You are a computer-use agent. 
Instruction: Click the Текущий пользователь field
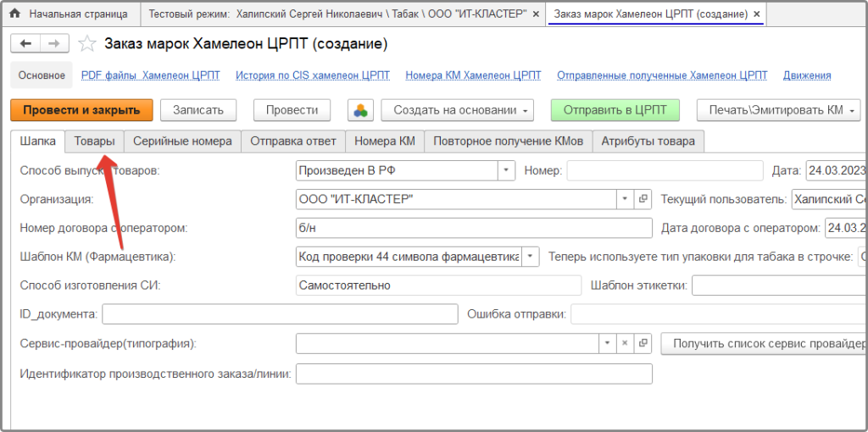pyautogui.click(x=829, y=199)
